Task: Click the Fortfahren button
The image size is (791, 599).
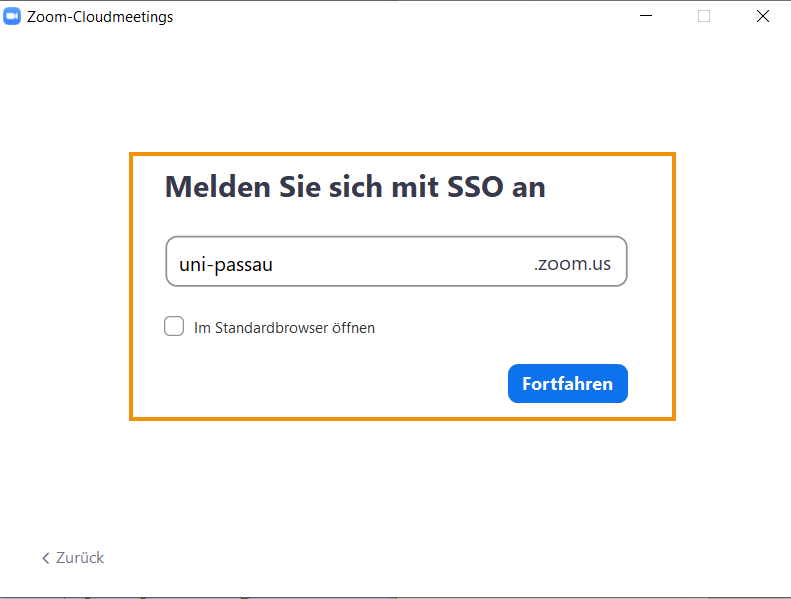Action: (x=568, y=384)
